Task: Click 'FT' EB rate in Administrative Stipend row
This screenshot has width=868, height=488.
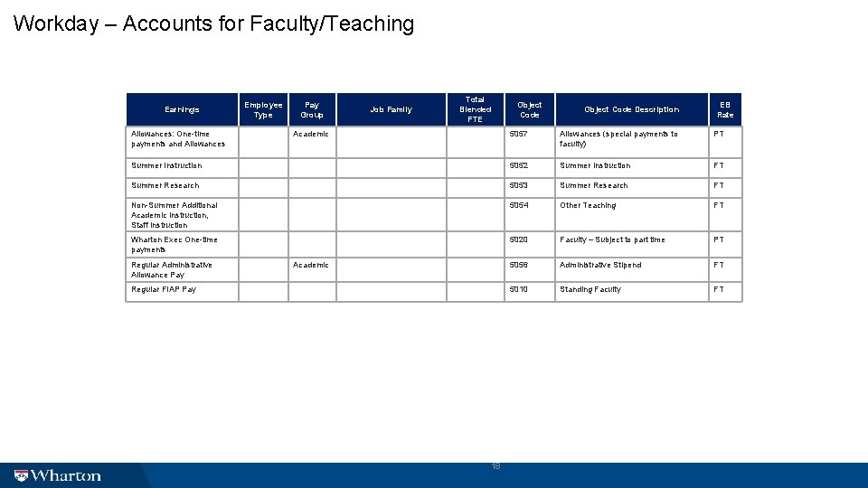Action: 719,265
